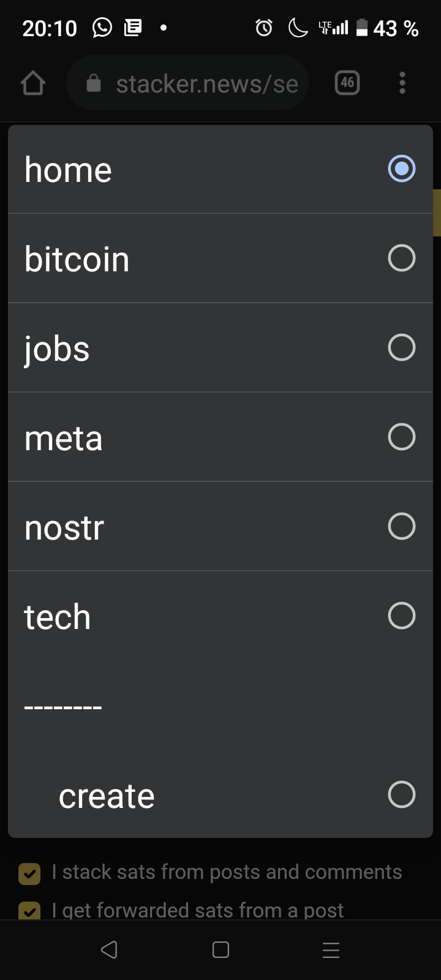The image size is (441, 980).
Task: Select the home radio button
Action: (x=401, y=169)
